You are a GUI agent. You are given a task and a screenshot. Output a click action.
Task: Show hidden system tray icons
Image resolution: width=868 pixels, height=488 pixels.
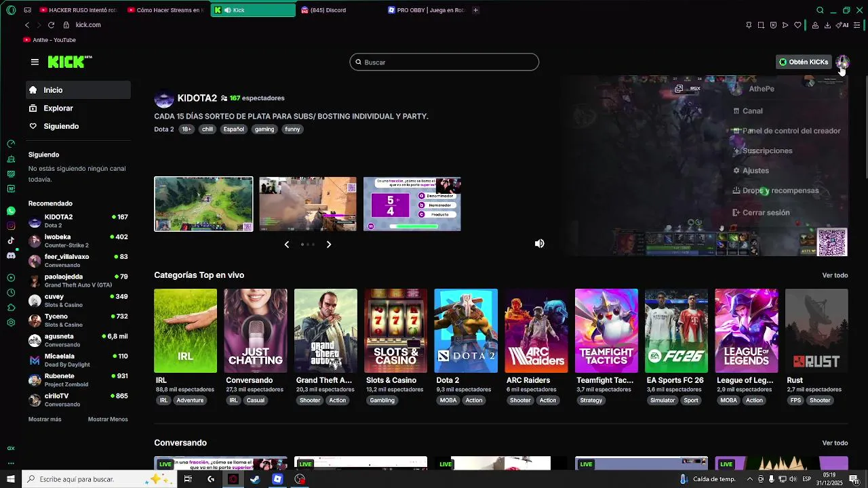tap(749, 479)
